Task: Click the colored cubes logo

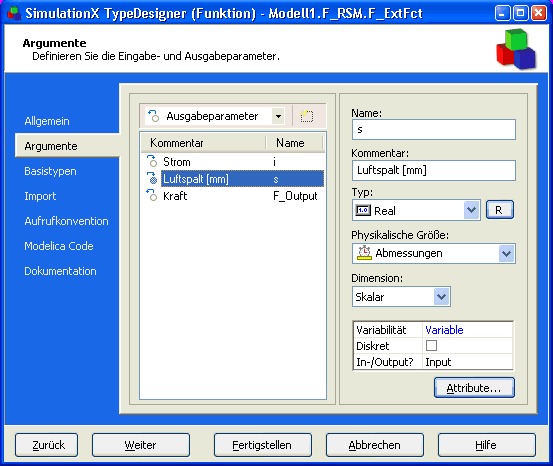Action: (516, 49)
